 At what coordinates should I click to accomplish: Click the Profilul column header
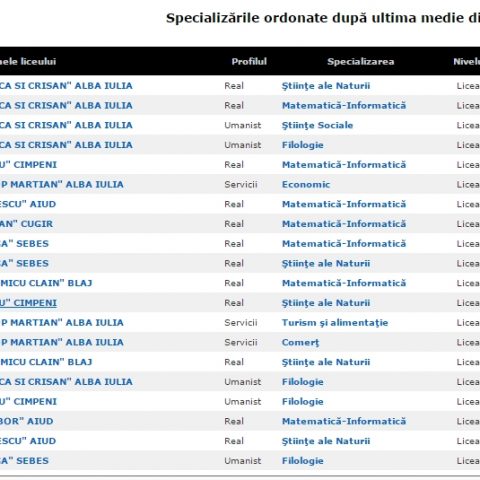tap(249, 61)
